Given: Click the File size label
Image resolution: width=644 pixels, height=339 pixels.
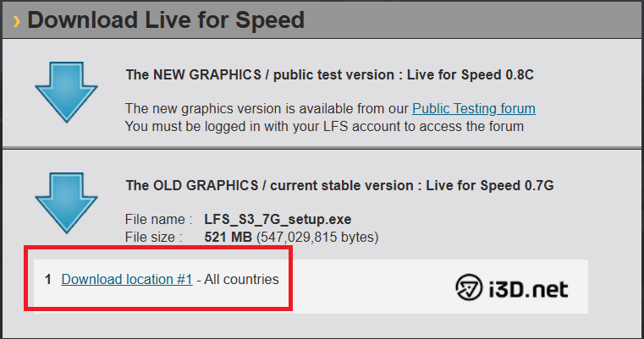Looking at the screenshot, I should [153, 237].
